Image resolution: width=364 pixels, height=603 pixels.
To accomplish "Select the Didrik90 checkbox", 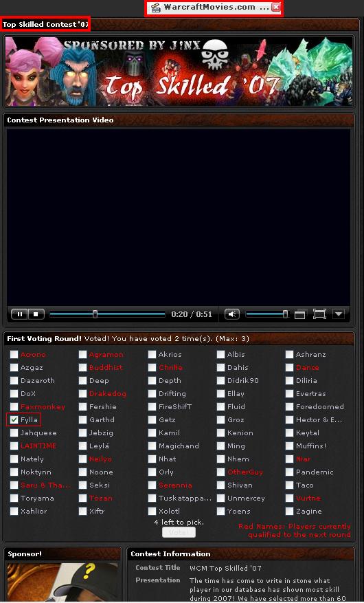I will 220,381.
